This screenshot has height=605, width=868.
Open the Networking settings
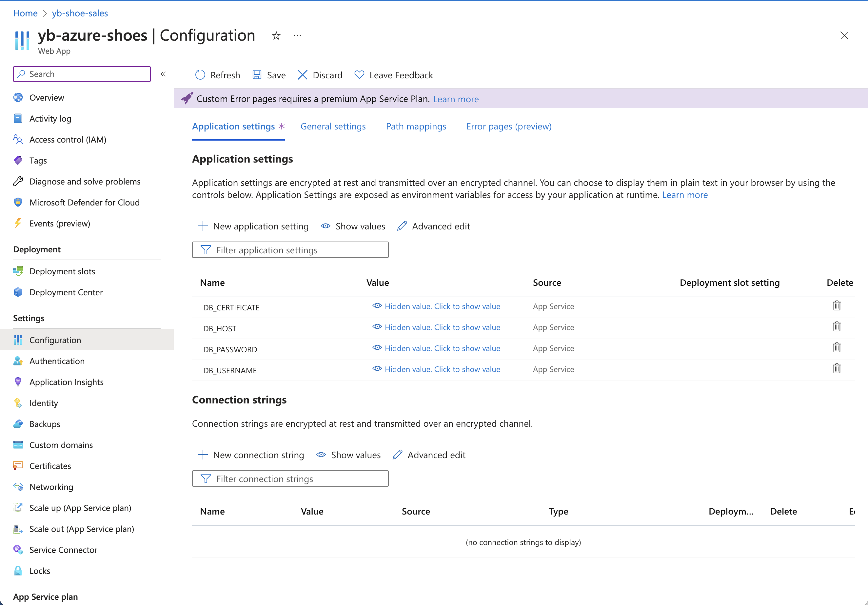(x=51, y=487)
